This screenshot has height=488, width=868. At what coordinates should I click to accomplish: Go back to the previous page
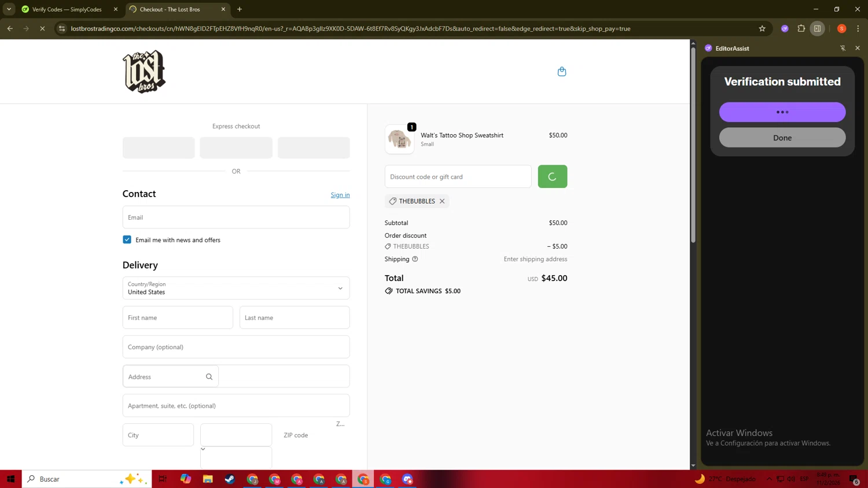10,28
